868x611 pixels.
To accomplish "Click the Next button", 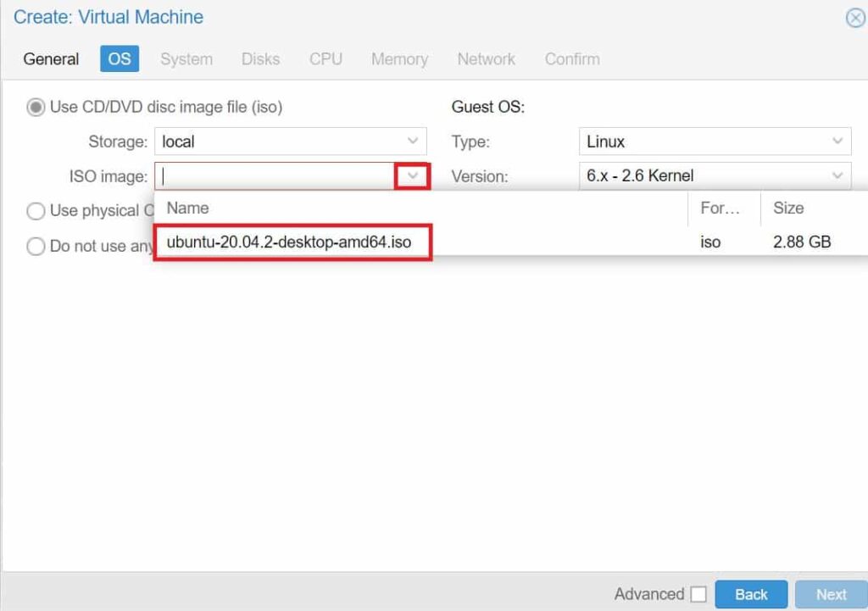I will 831,594.
